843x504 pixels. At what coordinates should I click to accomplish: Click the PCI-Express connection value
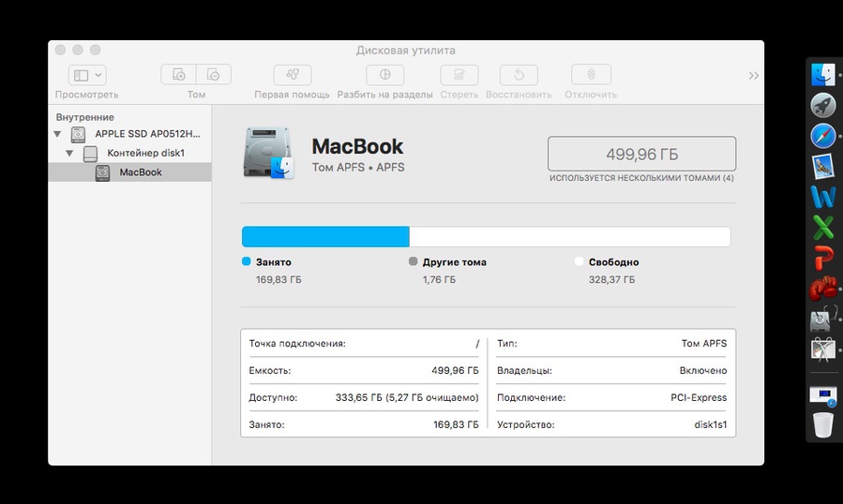[x=699, y=397]
